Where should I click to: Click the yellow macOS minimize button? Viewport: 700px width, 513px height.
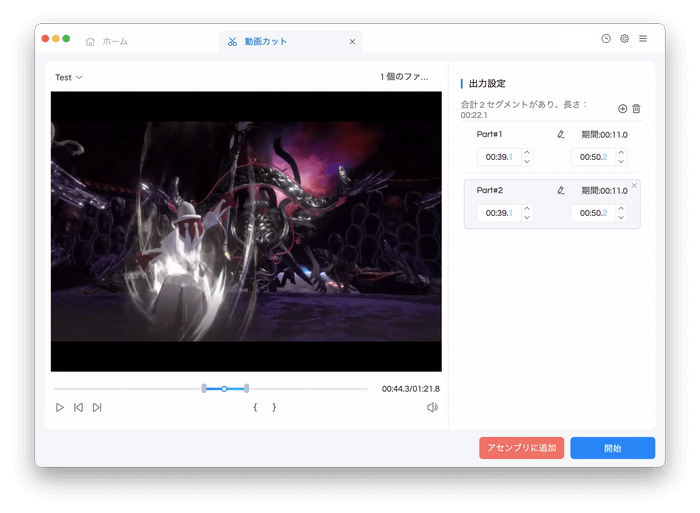point(56,38)
